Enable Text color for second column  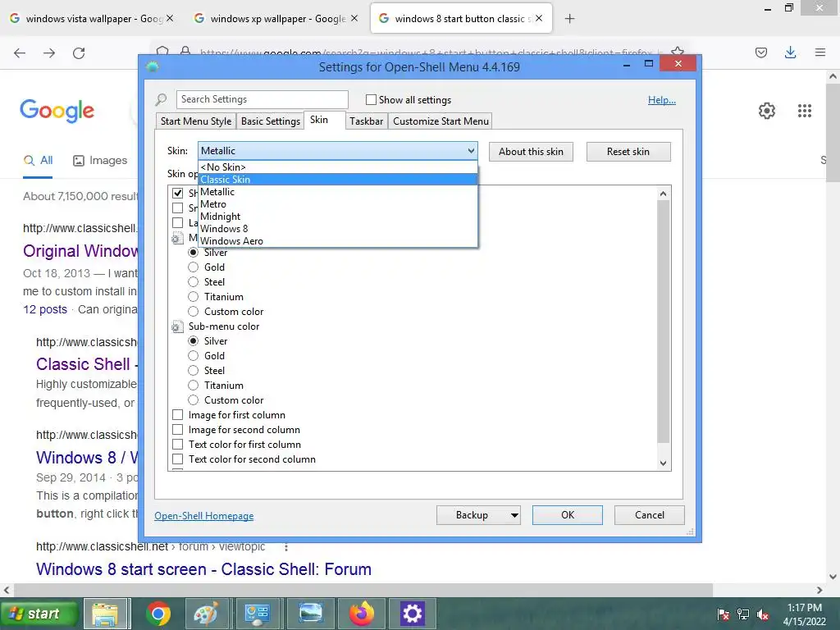[178, 459]
